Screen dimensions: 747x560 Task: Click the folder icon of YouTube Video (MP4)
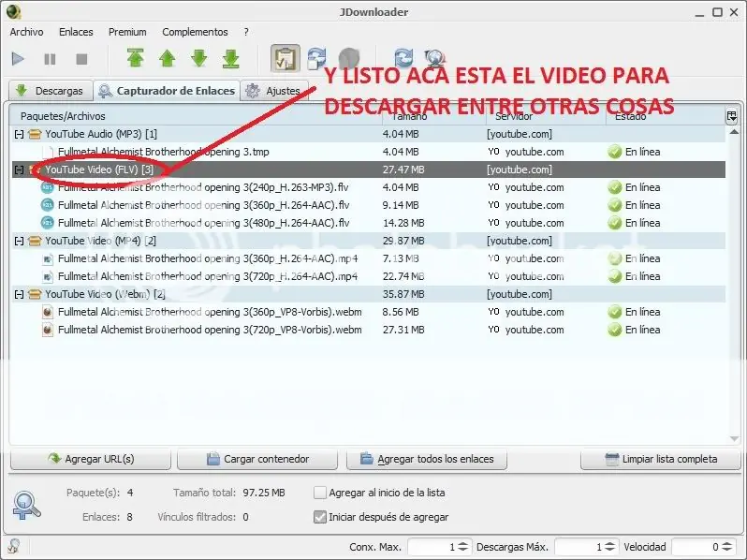[35, 242]
